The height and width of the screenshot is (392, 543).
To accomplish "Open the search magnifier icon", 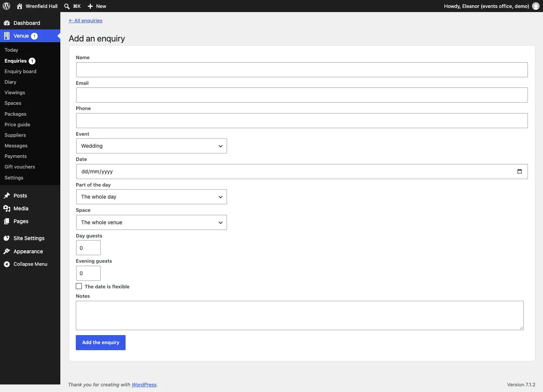I will point(67,6).
